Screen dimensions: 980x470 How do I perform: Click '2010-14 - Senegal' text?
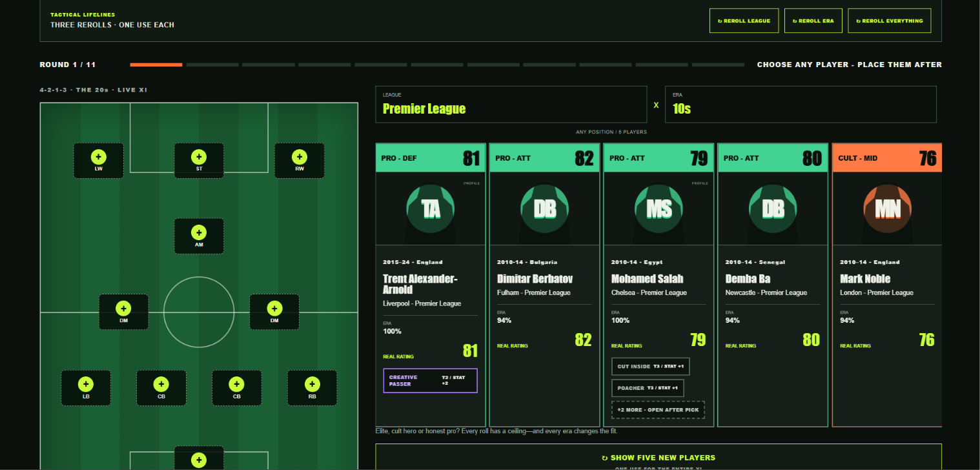point(755,262)
